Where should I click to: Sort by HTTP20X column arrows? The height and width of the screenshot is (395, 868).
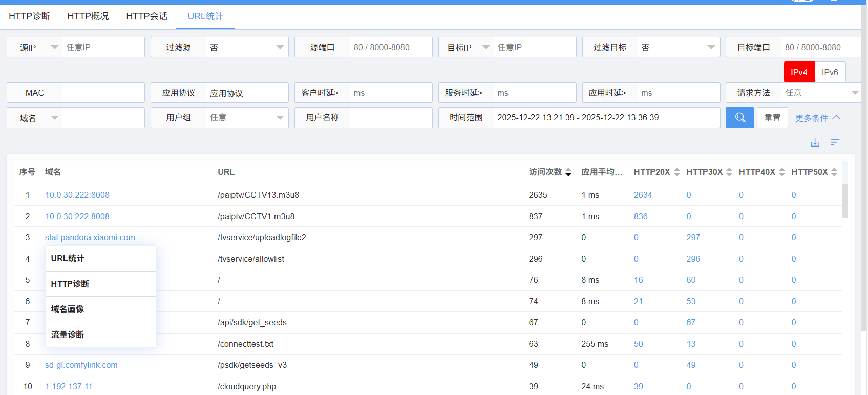pos(677,172)
